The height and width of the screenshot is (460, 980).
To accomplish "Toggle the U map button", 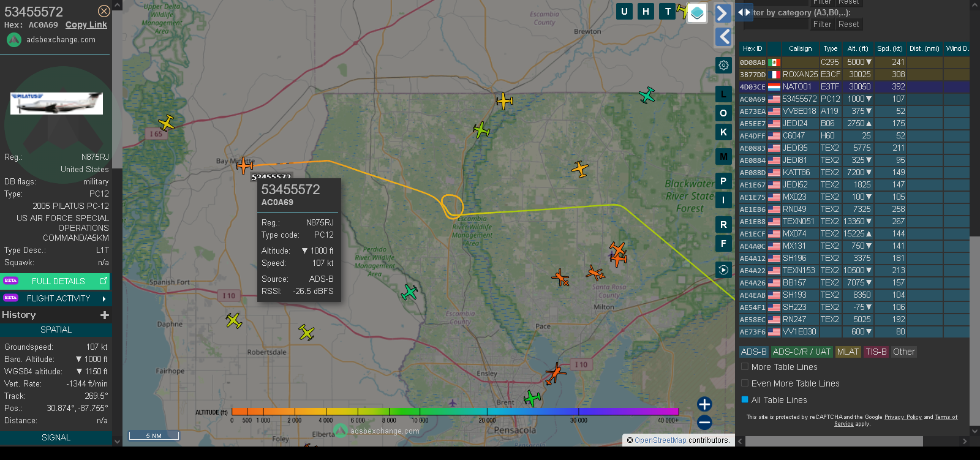I will [624, 11].
